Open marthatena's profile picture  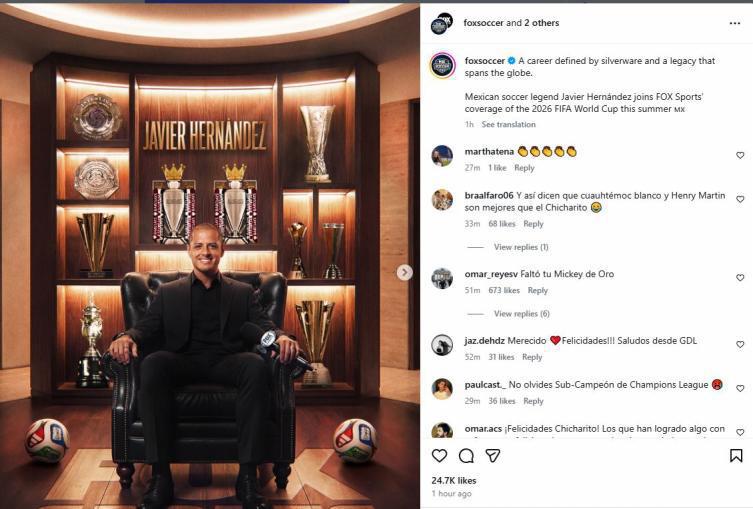point(442,156)
